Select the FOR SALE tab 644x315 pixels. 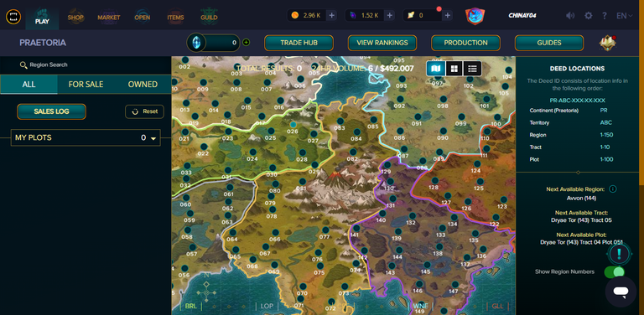(86, 85)
